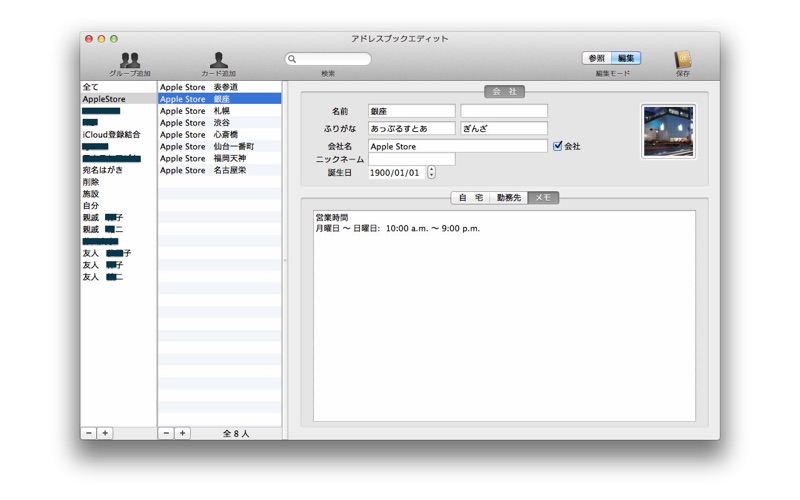Click the contact photo thumbnail
800x500 pixels.
point(668,132)
